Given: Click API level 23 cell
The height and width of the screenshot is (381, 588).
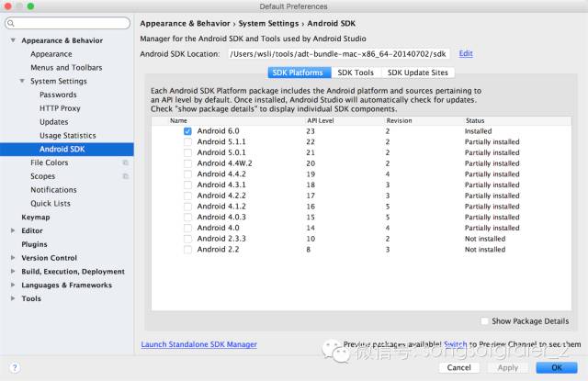Looking at the screenshot, I should (x=311, y=131).
